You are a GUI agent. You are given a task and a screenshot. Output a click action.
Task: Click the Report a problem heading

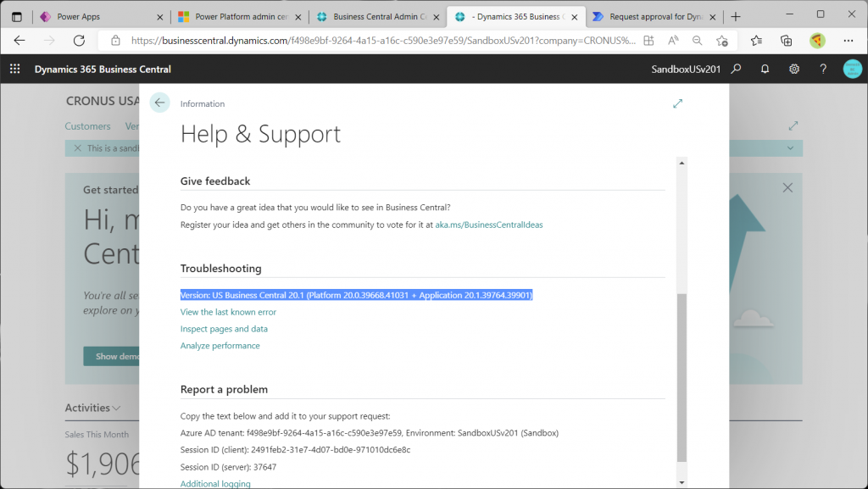224,389
